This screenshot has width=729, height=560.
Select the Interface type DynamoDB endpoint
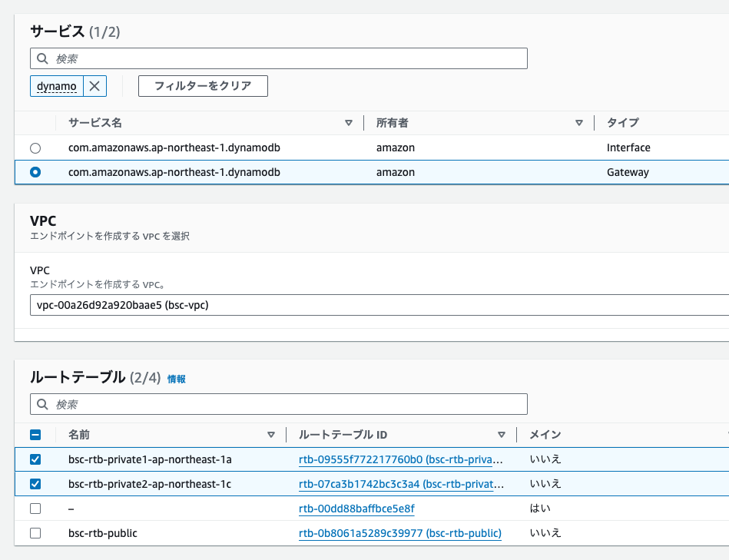coord(35,147)
